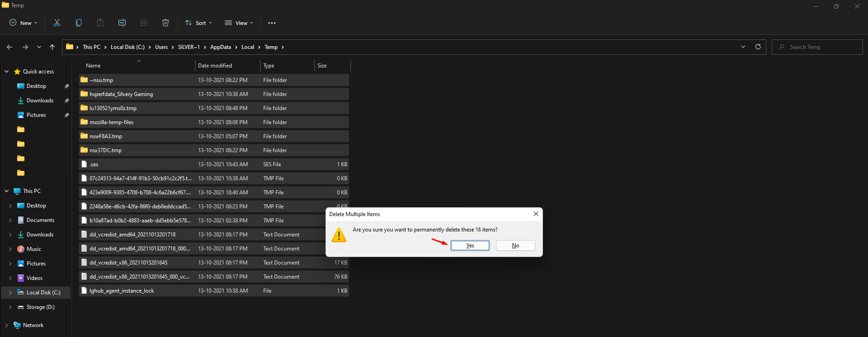Screen dimensions: 868x337
Task: Expand the Documents tree node
Action: (10, 220)
